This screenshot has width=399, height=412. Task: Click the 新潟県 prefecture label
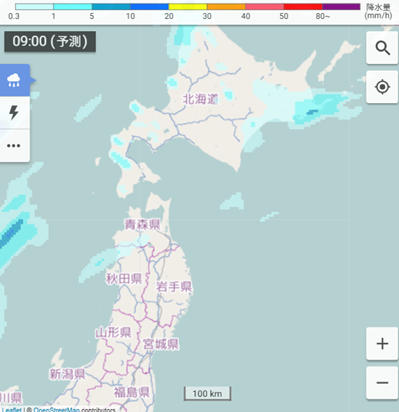pos(67,374)
